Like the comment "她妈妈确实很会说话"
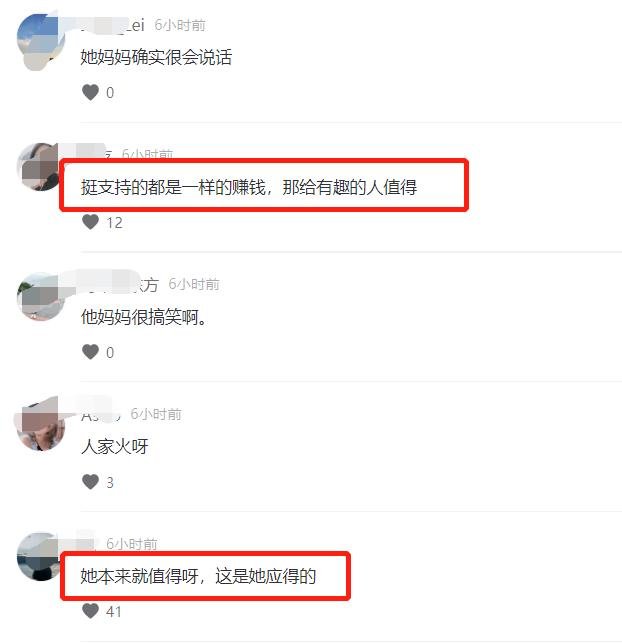This screenshot has width=622, height=644. coord(90,92)
